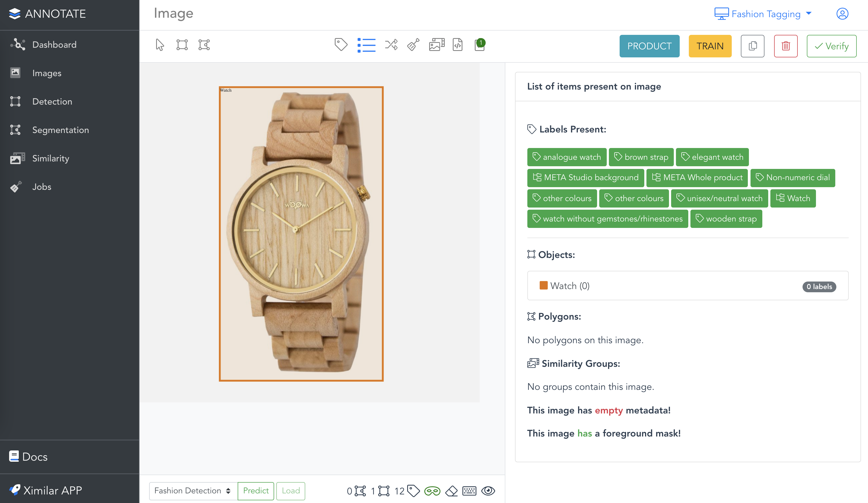Go to the Segmentation section
The width and height of the screenshot is (868, 503).
pos(61,130)
